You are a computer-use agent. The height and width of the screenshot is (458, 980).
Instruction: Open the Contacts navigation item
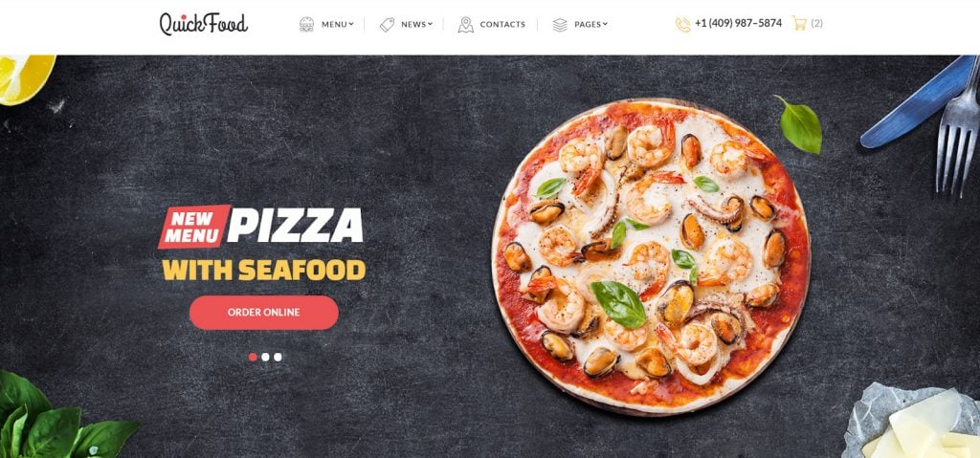coord(502,24)
